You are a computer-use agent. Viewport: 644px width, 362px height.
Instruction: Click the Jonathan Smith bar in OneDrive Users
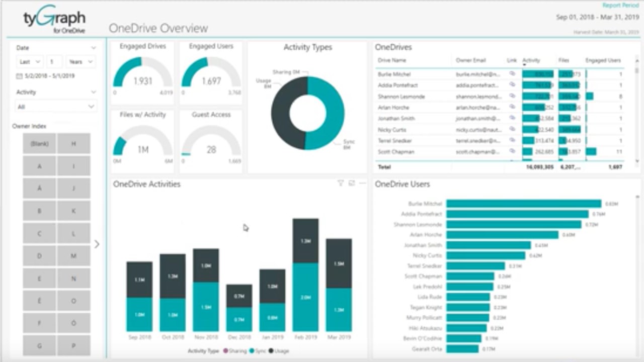coord(489,245)
